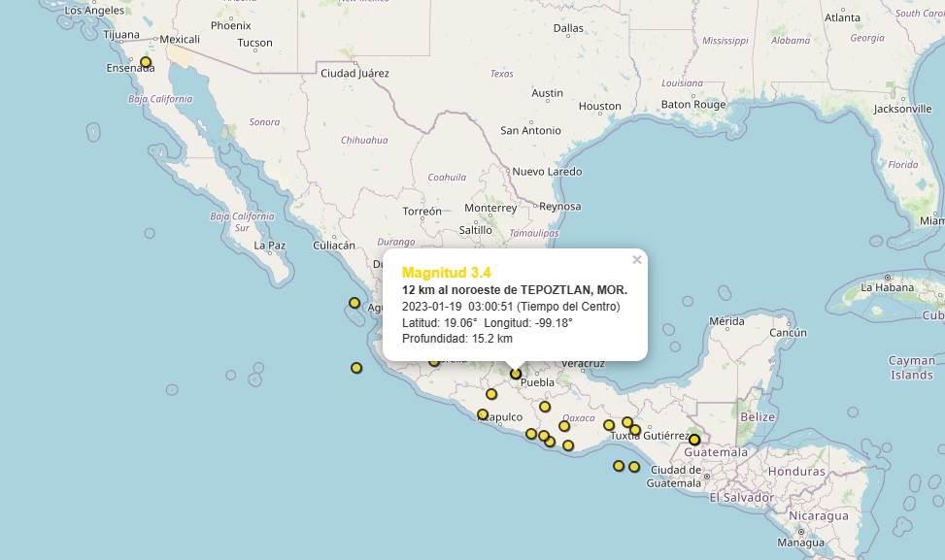Click the coastal marker south of Acapulco
The width and height of the screenshot is (945, 560).
pyautogui.click(x=544, y=435)
